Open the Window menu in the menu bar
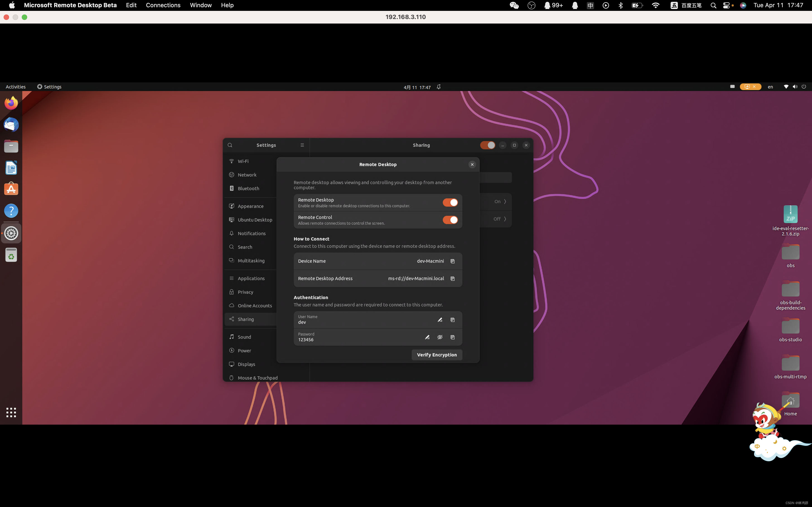 click(200, 5)
